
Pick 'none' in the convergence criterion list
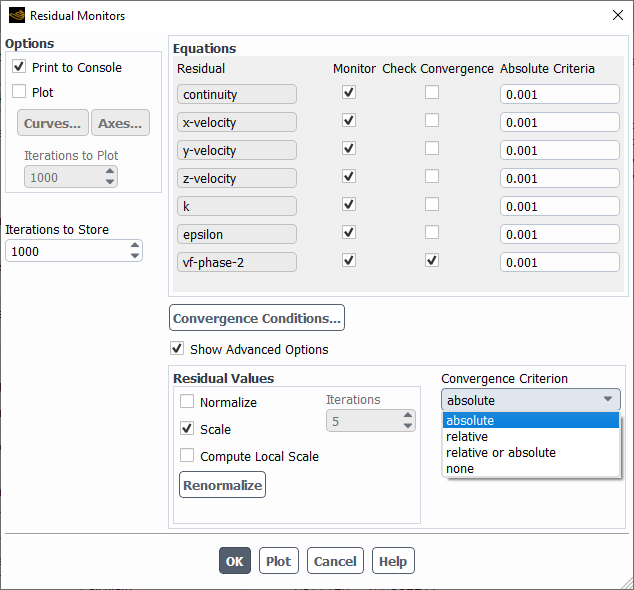point(460,469)
